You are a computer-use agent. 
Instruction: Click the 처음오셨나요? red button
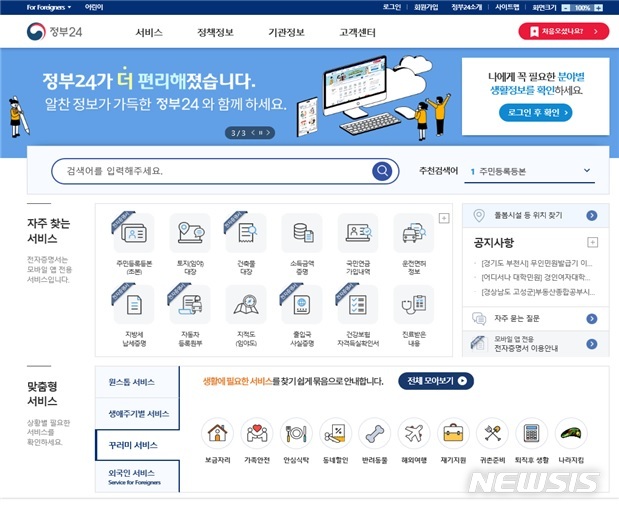[564, 31]
